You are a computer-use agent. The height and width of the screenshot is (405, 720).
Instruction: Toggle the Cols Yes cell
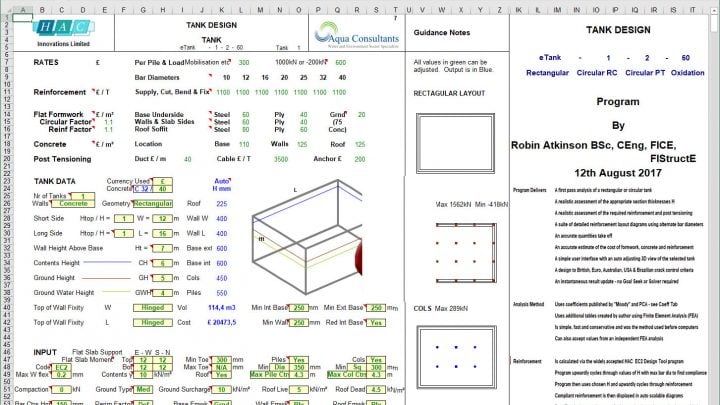[x=376, y=360]
